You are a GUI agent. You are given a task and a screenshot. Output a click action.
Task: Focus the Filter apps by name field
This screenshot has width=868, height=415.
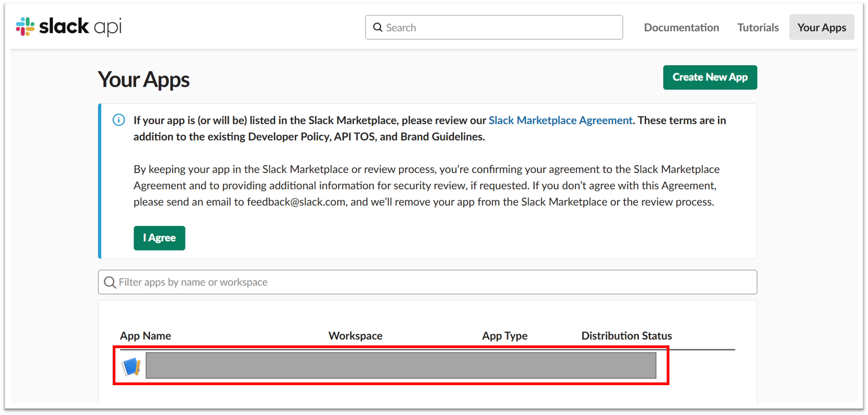[427, 282]
